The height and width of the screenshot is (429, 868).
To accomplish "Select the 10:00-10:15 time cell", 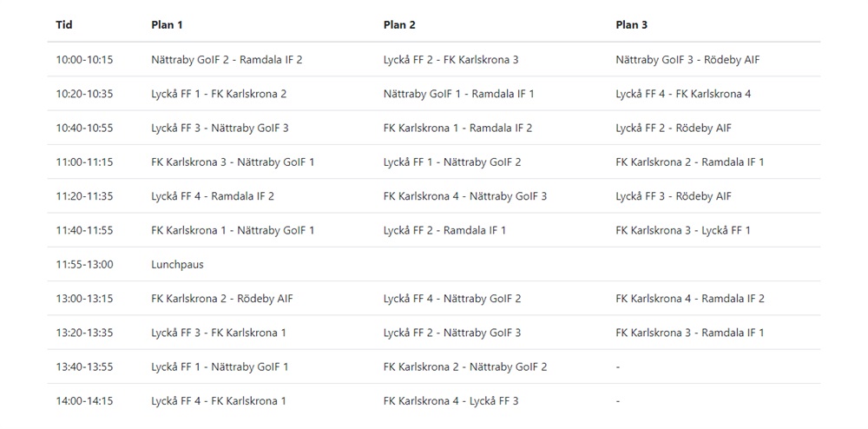I will click(x=84, y=60).
